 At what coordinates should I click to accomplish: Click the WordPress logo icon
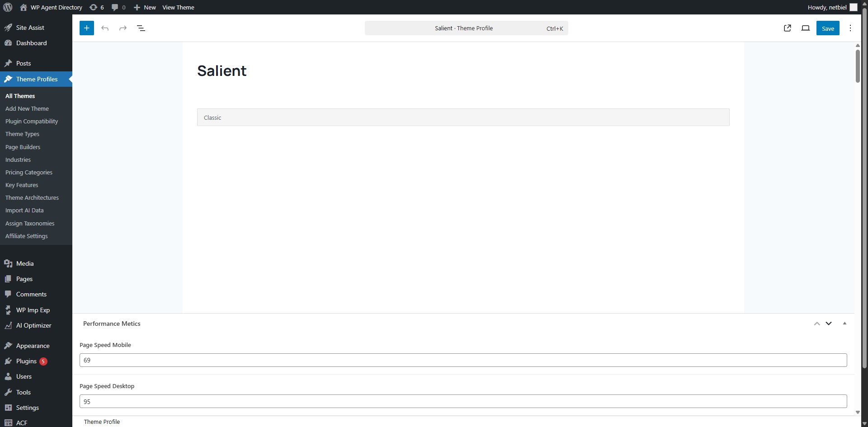click(x=8, y=7)
